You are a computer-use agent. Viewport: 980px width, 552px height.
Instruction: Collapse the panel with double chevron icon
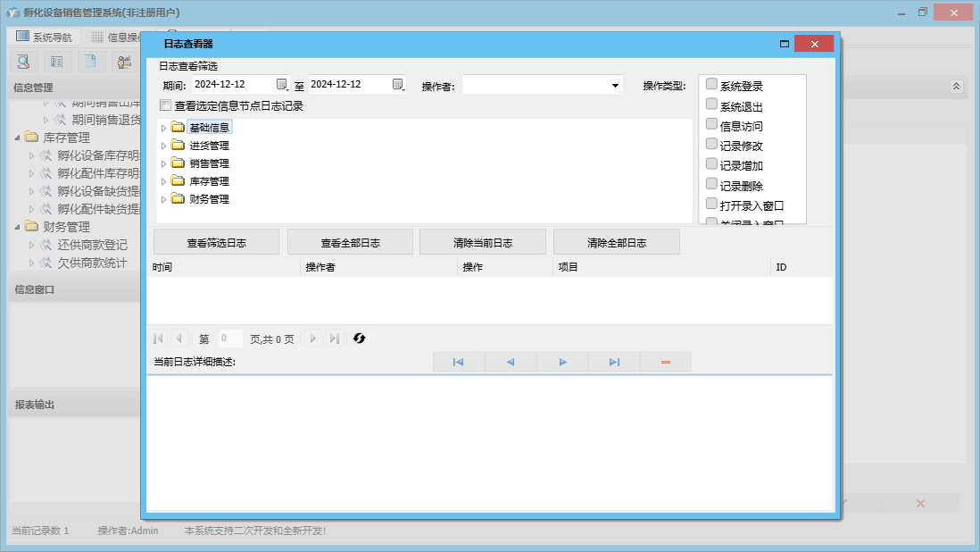point(956,87)
